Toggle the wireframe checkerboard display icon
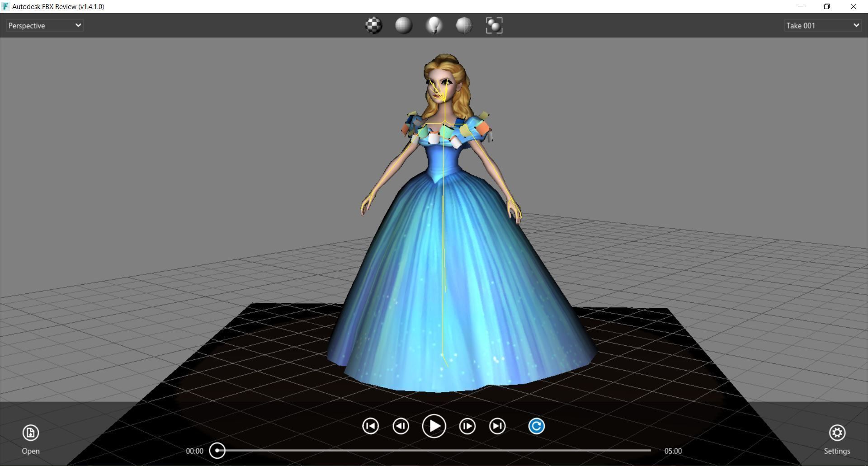868x466 pixels. [x=373, y=25]
